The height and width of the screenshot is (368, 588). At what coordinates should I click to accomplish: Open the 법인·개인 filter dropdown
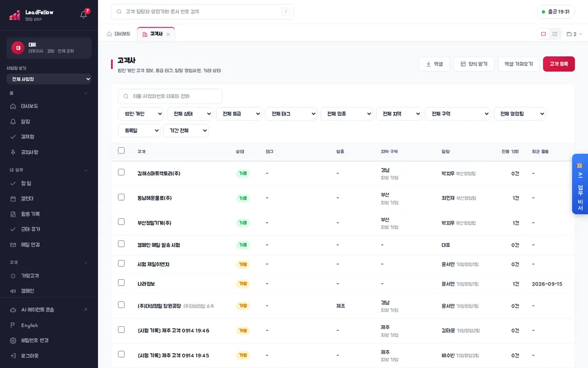(x=141, y=114)
